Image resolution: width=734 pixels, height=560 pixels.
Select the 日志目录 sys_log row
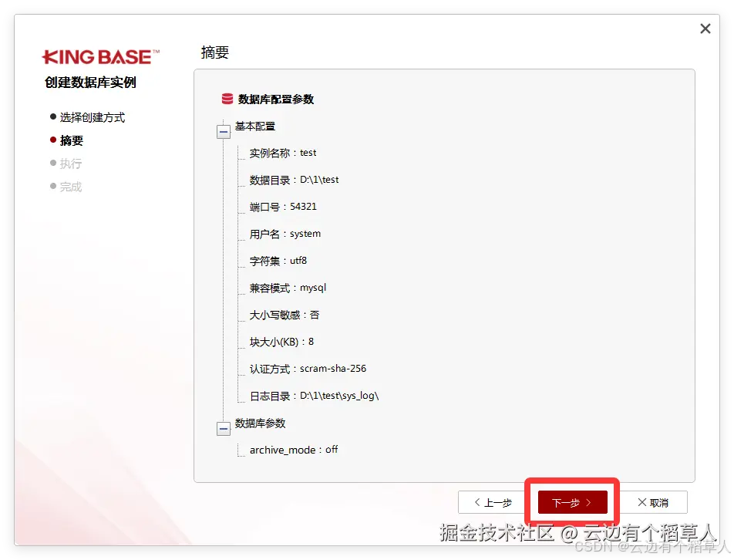click(314, 396)
